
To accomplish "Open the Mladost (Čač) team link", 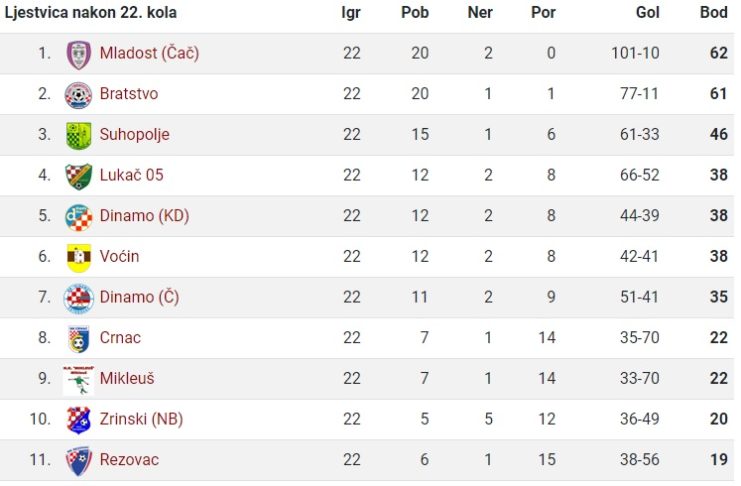I will [x=149, y=53].
